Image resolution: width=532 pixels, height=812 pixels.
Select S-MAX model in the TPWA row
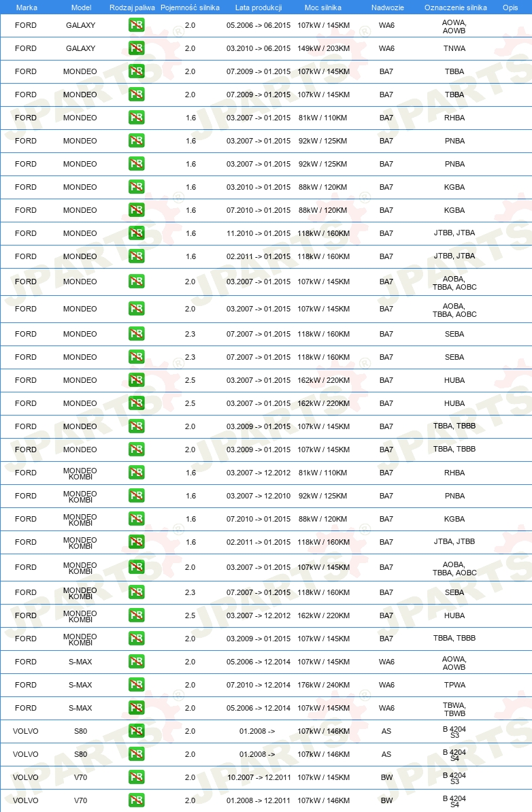coord(80,685)
